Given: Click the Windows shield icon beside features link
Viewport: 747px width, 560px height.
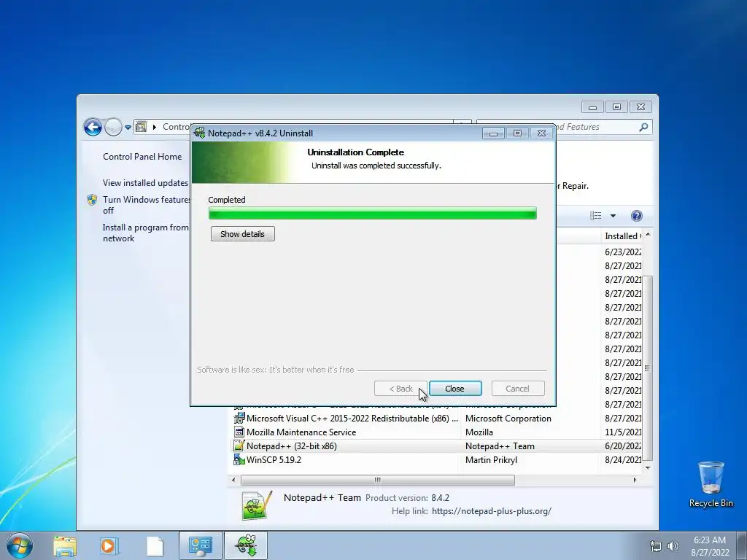Looking at the screenshot, I should coord(92,200).
